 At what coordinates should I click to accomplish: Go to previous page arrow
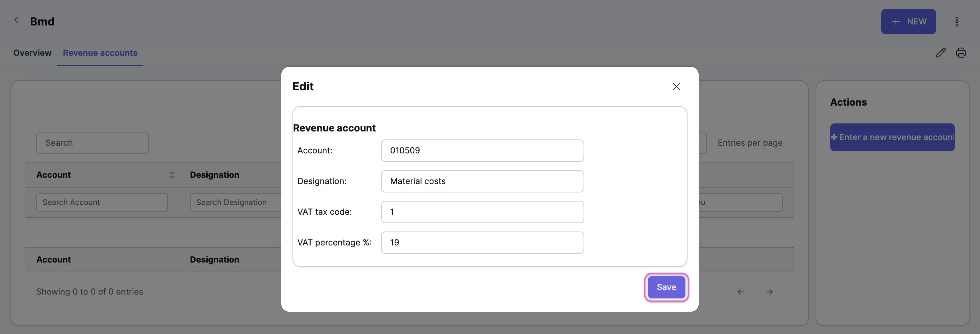740,292
